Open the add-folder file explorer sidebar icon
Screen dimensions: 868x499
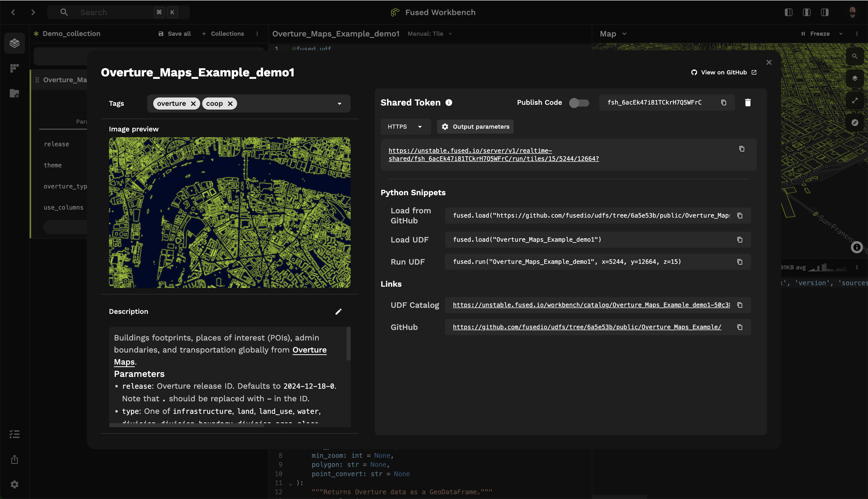tap(14, 93)
